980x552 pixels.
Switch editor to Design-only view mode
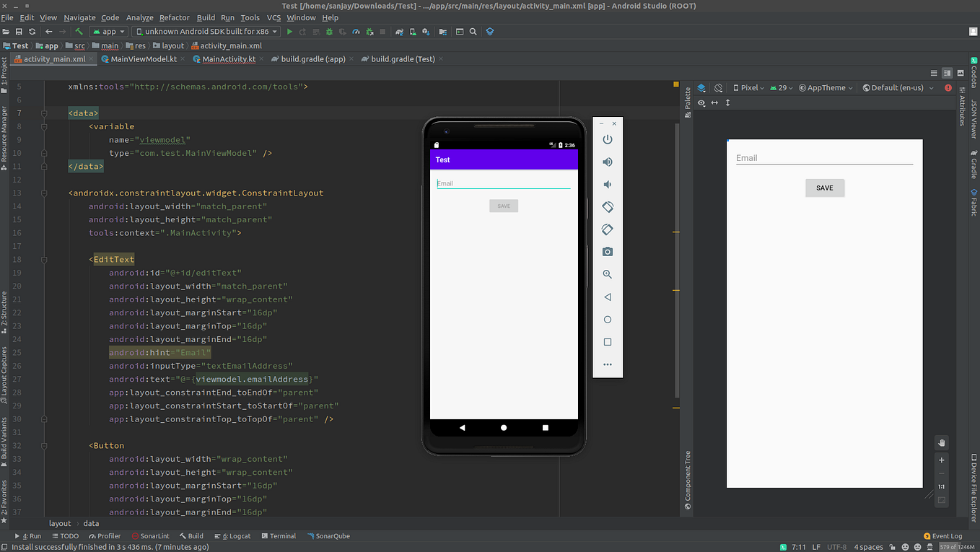[961, 74]
